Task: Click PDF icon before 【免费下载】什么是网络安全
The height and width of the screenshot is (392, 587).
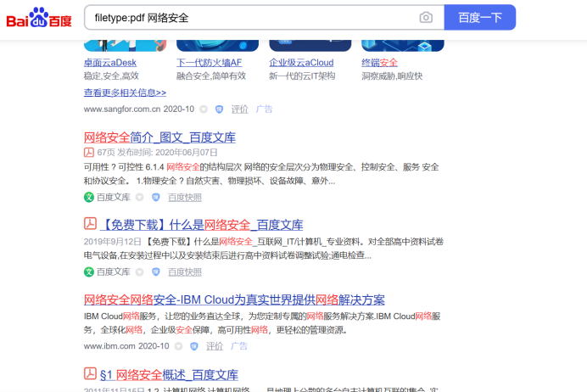Action: (90, 223)
